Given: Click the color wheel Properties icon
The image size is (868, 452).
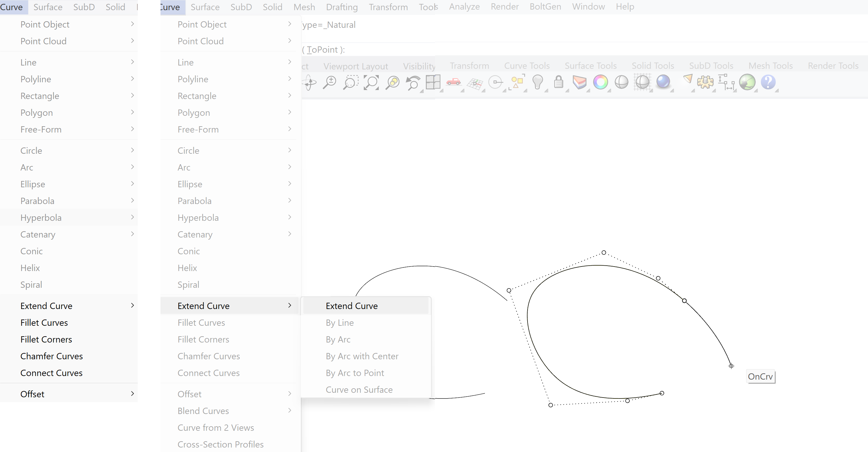Looking at the screenshot, I should tap(600, 83).
